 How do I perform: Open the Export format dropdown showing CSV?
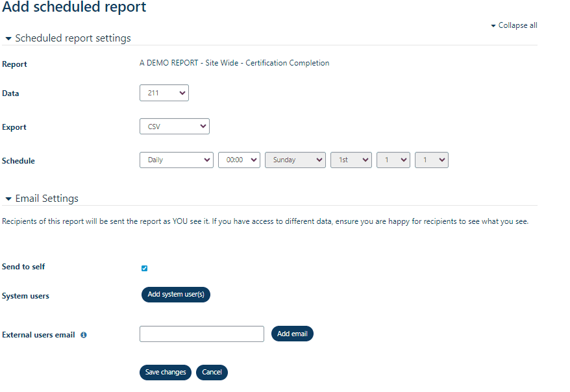pyautogui.click(x=174, y=126)
